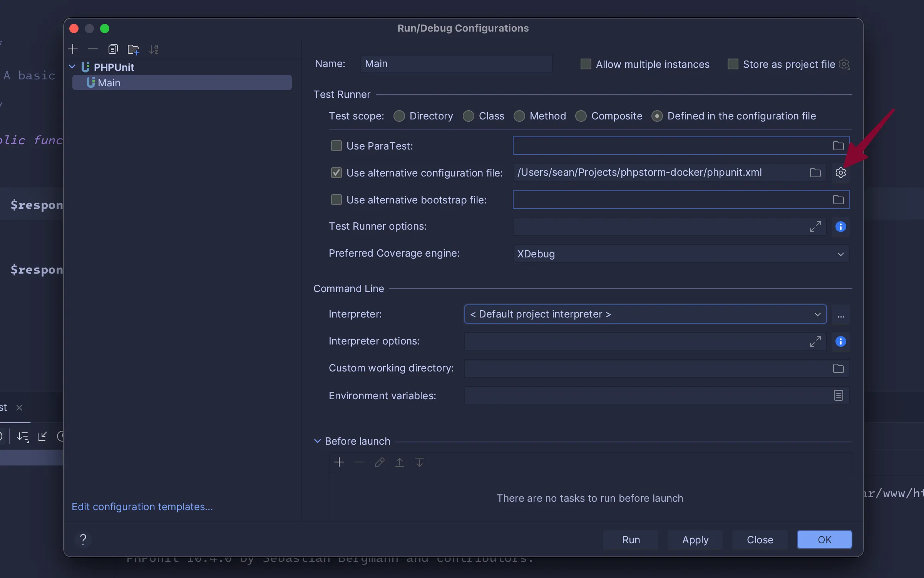Enable Use ParaTest checkbox

click(336, 146)
